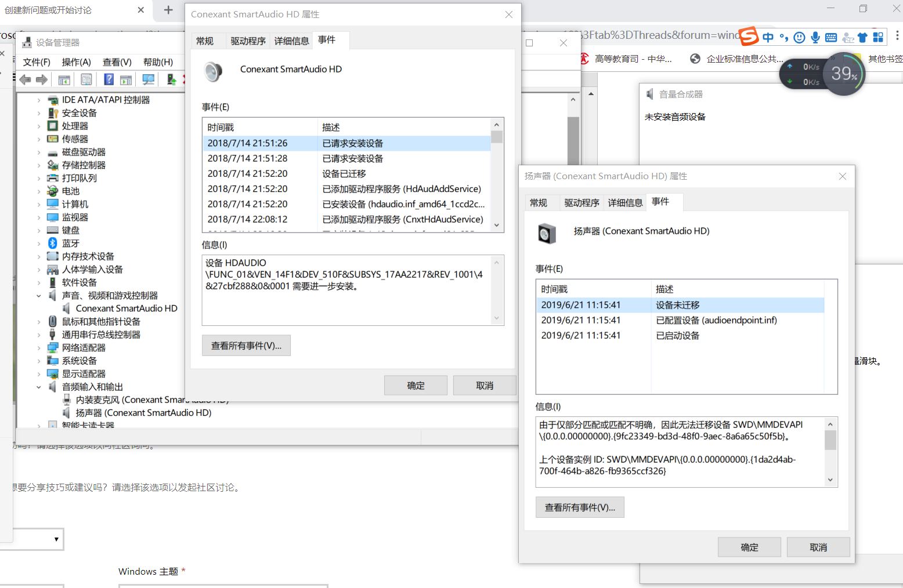Select Conexant SmartAudio HD in device tree
The image size is (903, 588).
click(127, 308)
